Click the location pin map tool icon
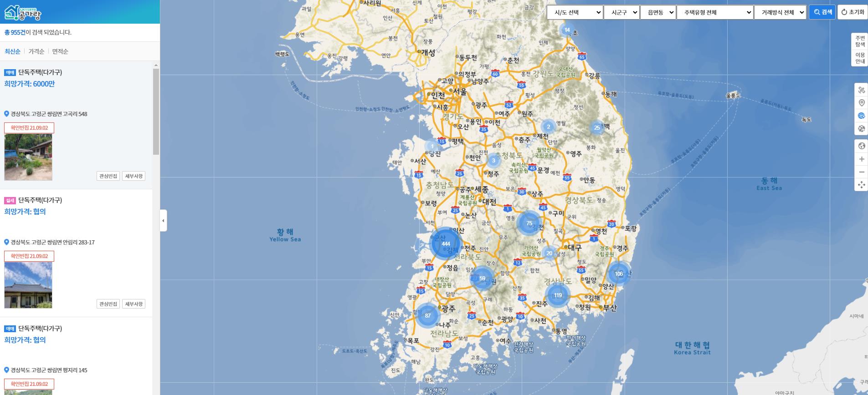This screenshot has width=868, height=395. tap(861, 103)
